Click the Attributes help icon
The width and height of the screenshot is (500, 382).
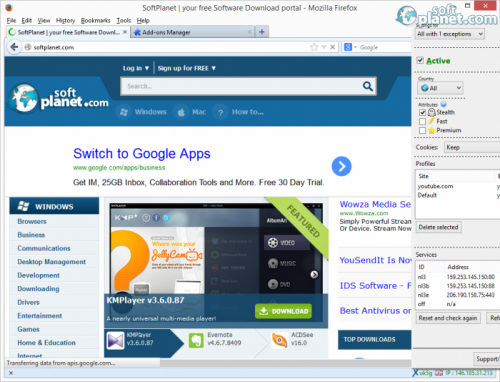443,104
